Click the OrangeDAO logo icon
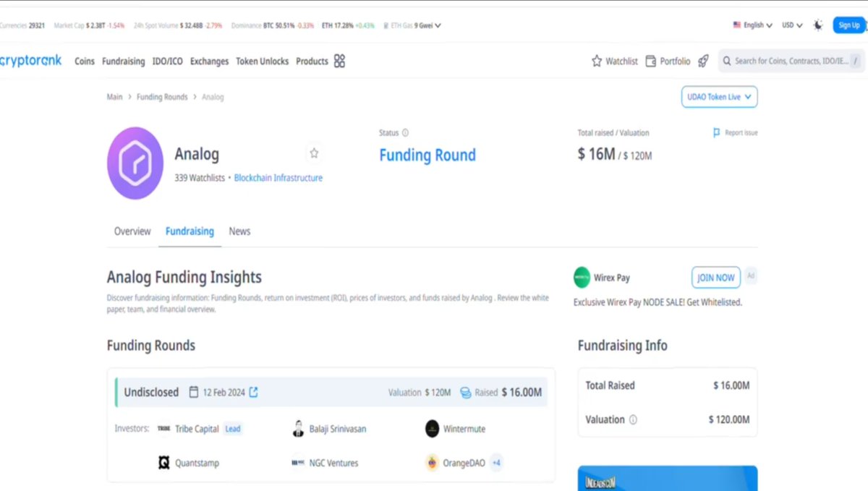868x491 pixels. point(432,463)
